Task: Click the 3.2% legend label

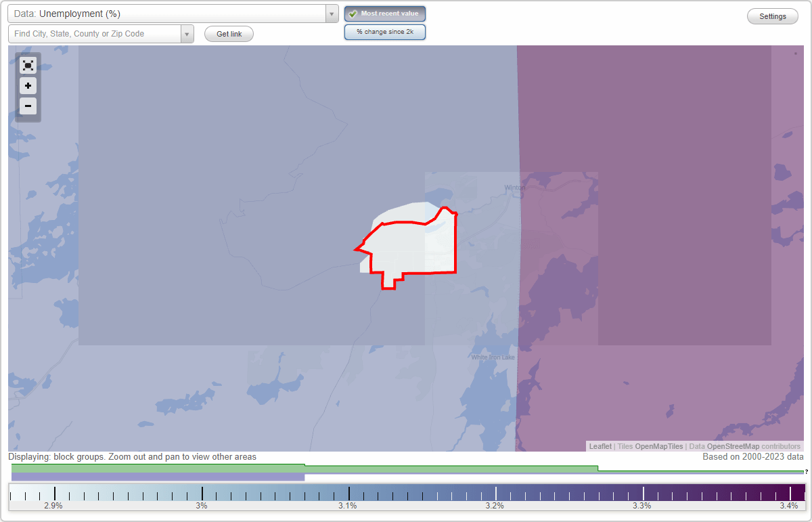Action: 495,506
